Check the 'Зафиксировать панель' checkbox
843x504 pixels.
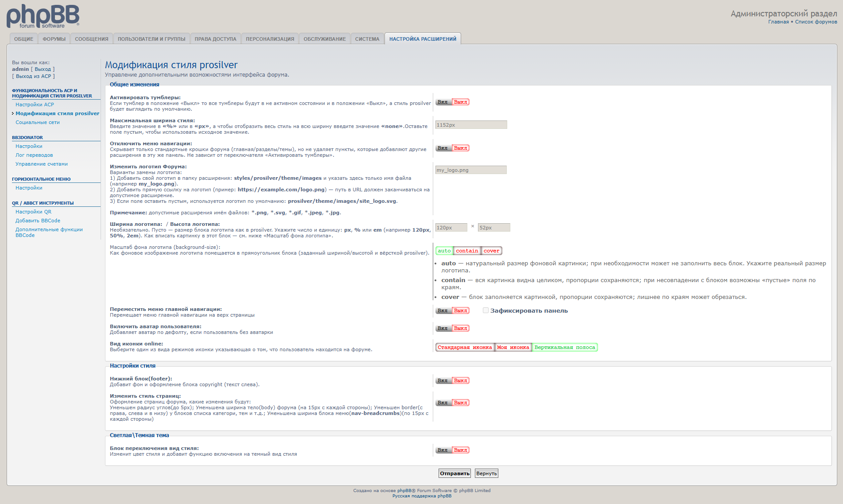click(486, 310)
